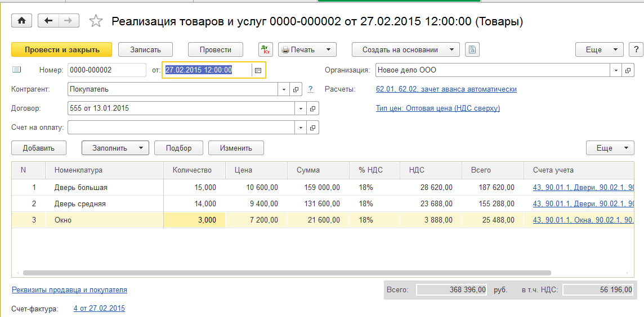
Task: Click sum cell 131 600,00
Action: click(318, 203)
